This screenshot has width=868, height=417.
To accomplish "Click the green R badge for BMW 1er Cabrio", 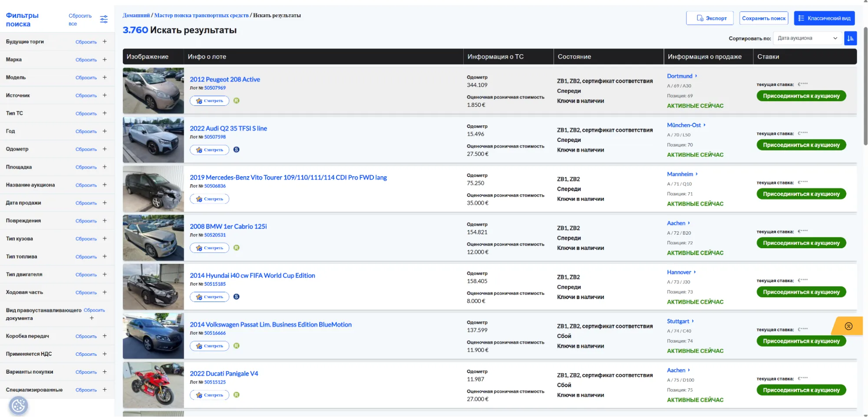I will click(x=236, y=248).
